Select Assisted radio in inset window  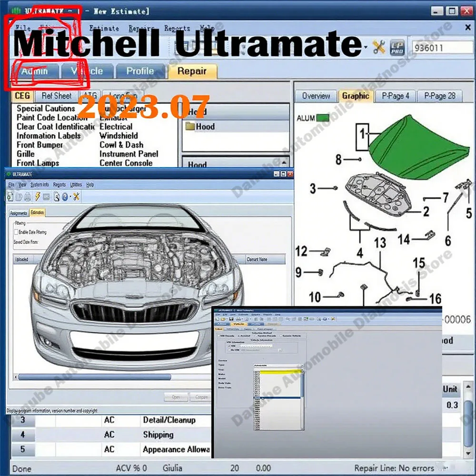pos(238,336)
